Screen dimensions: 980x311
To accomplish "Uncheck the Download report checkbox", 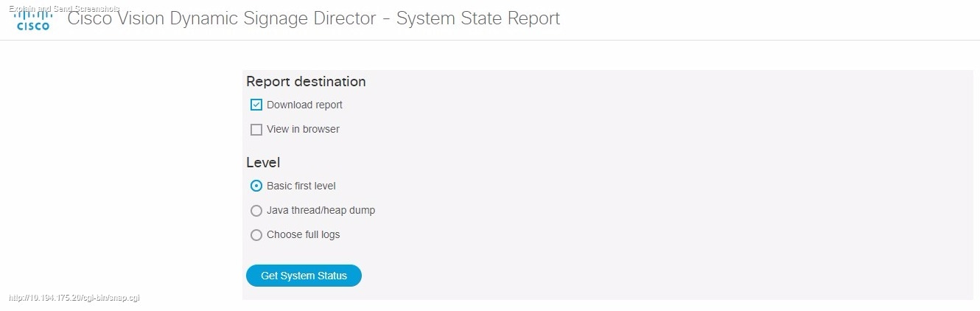I will tap(256, 105).
